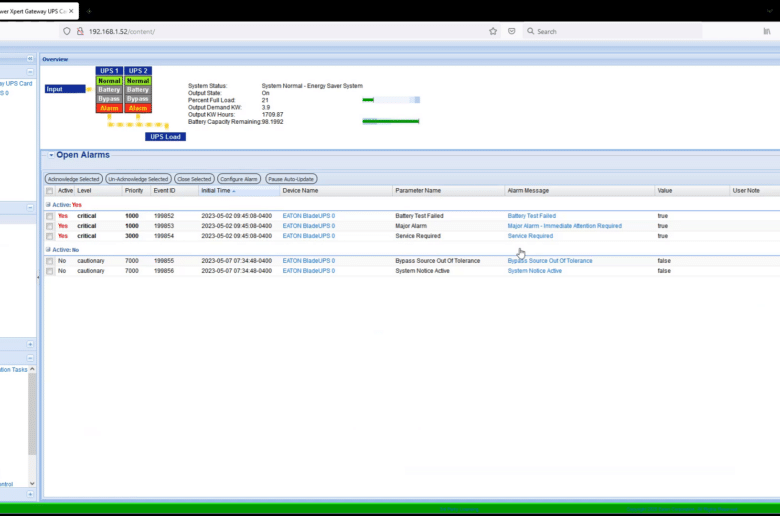Viewport: 780px width, 516px height.
Task: Open a new browser tab
Action: click(89, 11)
